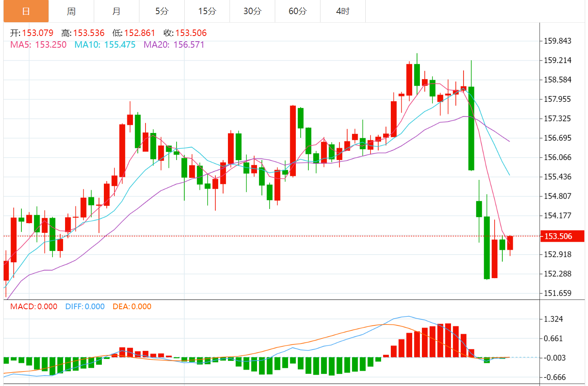Click the MA10 moving average label
The image size is (588, 386).
105,44
